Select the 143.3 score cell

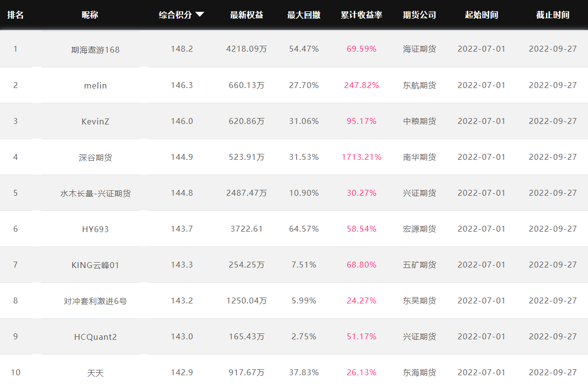point(182,265)
